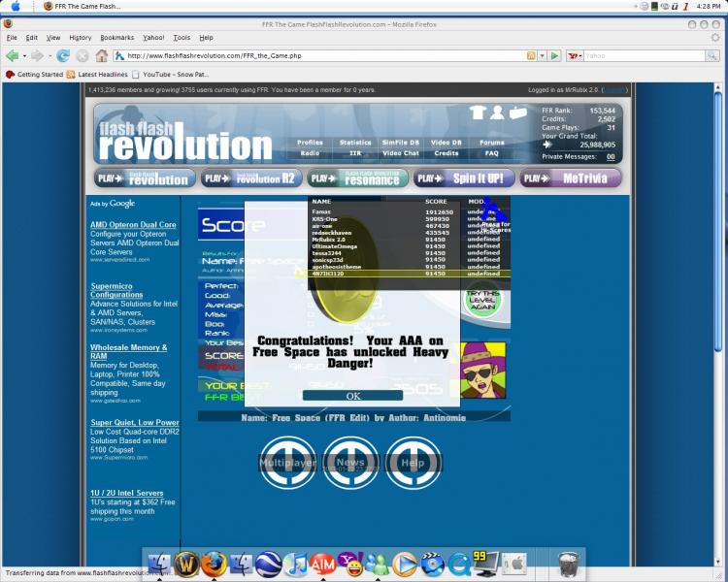
Task: Click the Firefox reload button
Action: coord(63,55)
